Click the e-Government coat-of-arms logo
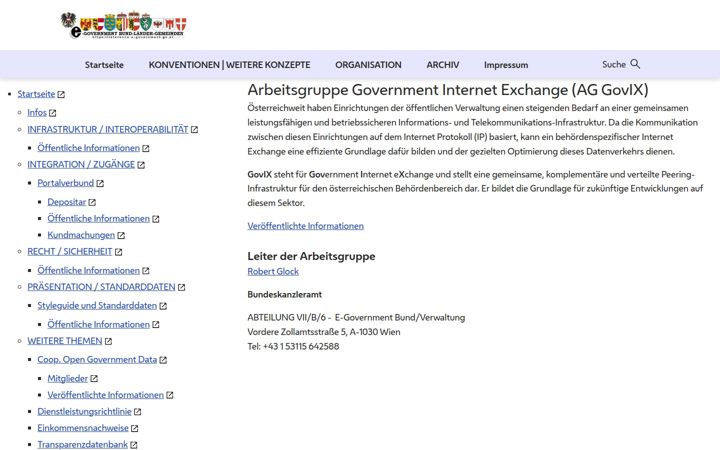Image resolution: width=720 pixels, height=450 pixels. (124, 25)
